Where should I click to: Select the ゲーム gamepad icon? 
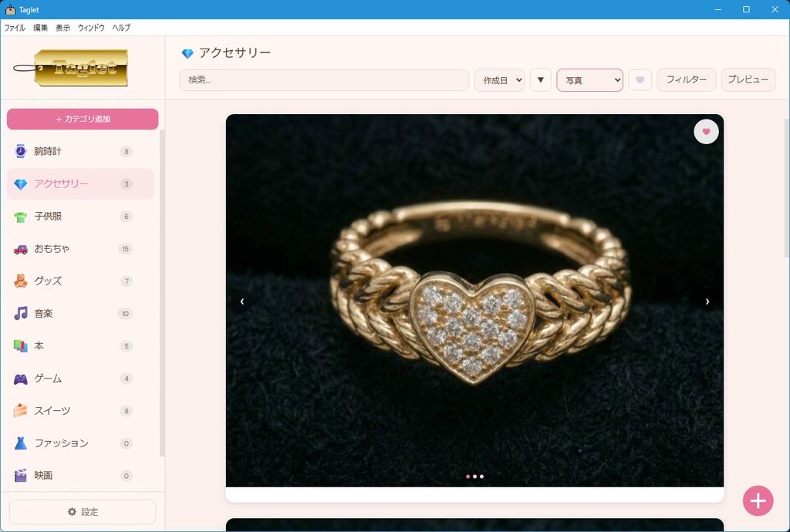(x=21, y=378)
